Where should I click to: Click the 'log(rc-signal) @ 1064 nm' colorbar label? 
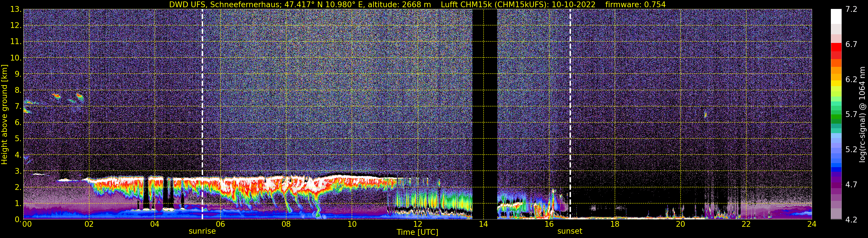862,115
